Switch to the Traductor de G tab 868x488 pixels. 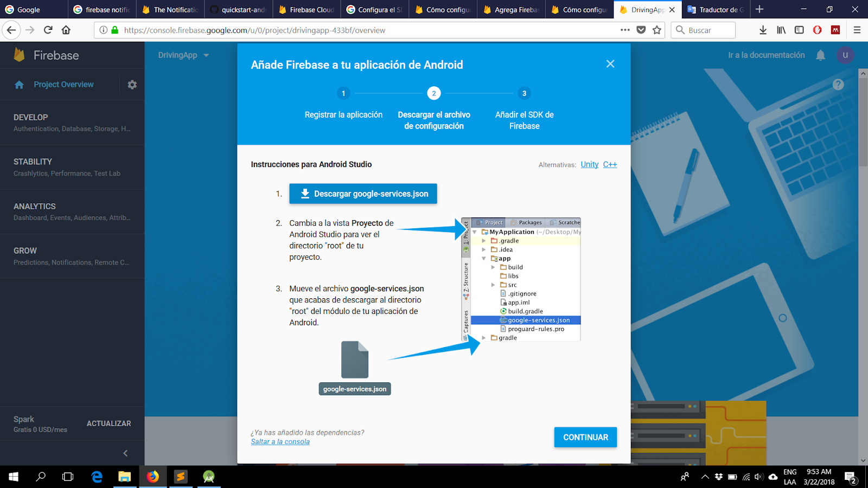[716, 9]
